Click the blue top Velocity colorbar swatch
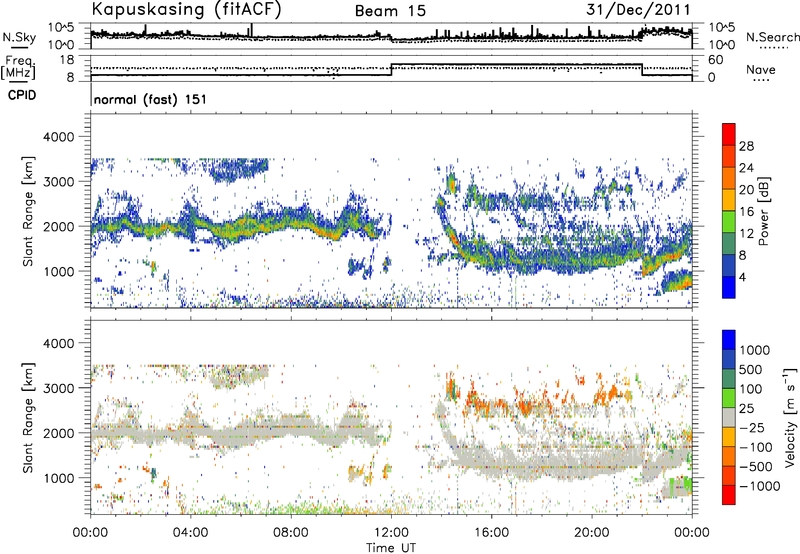Image resolution: width=800 pixels, height=554 pixels. (x=729, y=340)
